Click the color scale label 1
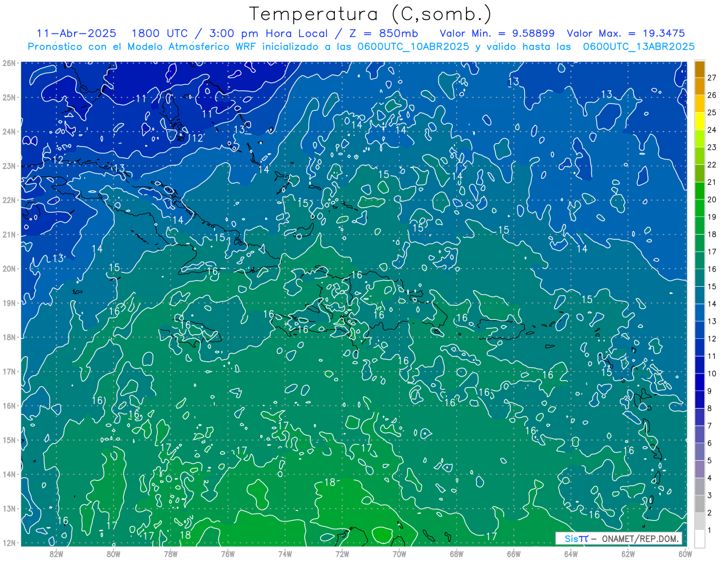Viewport: 728px width, 562px height. [710, 530]
